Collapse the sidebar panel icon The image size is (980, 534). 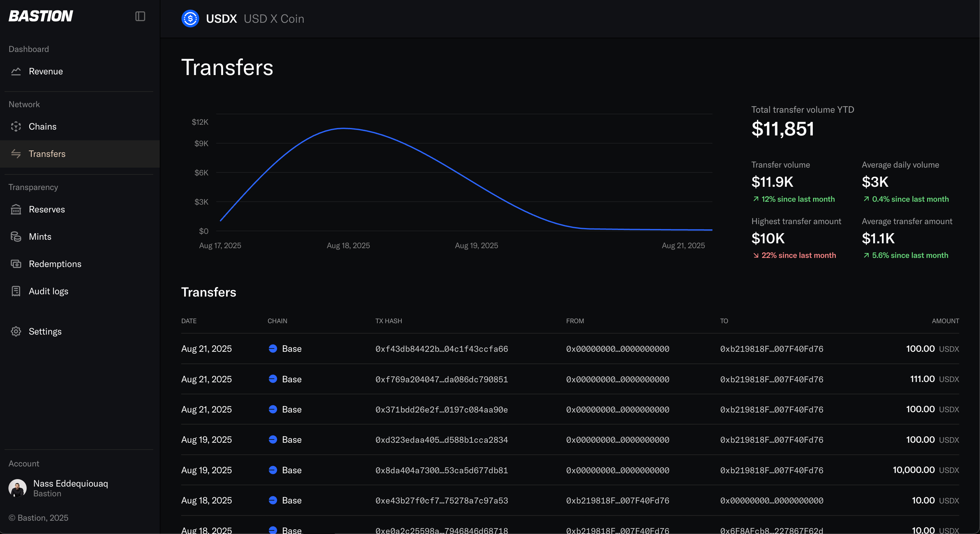(140, 16)
